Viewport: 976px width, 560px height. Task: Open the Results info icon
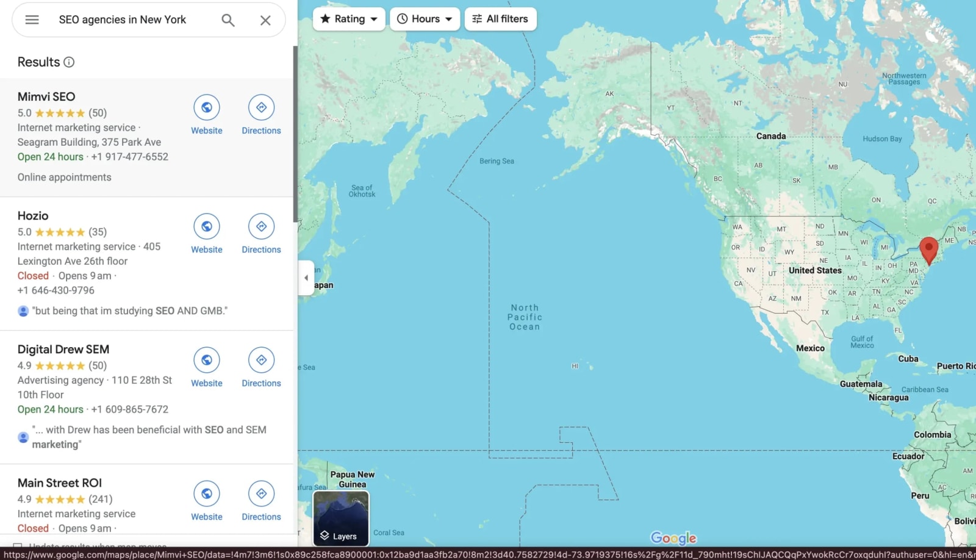tap(69, 62)
